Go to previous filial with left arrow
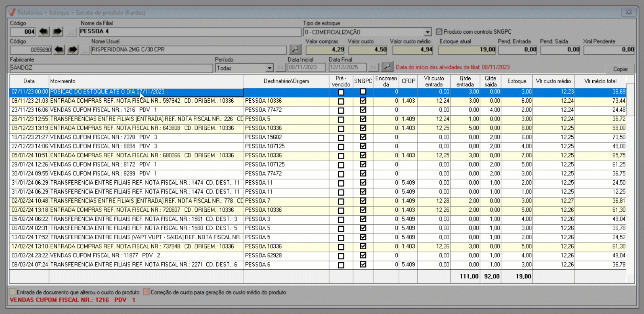This screenshot has height=314, width=644. tap(44, 31)
